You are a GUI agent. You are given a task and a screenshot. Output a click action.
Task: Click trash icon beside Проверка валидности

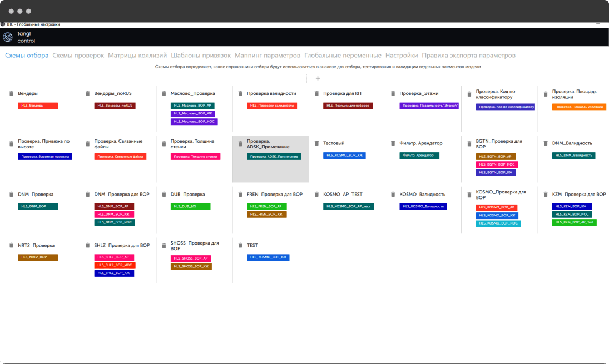click(x=240, y=93)
